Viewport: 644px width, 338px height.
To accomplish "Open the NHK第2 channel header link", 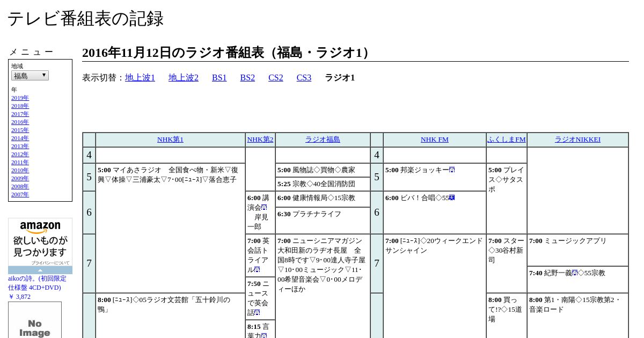I will (x=260, y=139).
